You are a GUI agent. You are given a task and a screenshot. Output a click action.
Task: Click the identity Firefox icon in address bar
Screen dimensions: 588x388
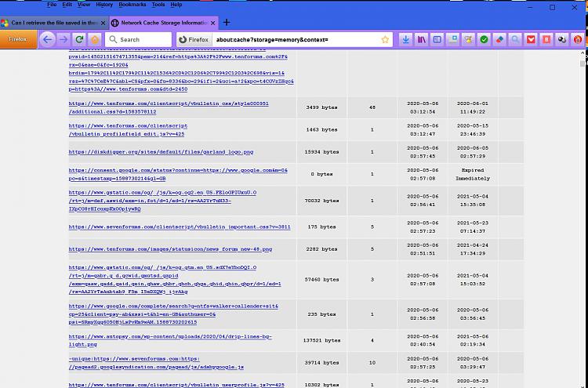tap(194, 39)
